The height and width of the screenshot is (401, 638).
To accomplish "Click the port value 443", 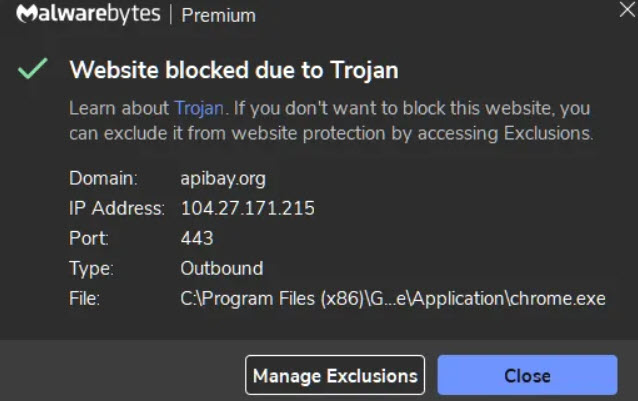I will [x=197, y=239].
